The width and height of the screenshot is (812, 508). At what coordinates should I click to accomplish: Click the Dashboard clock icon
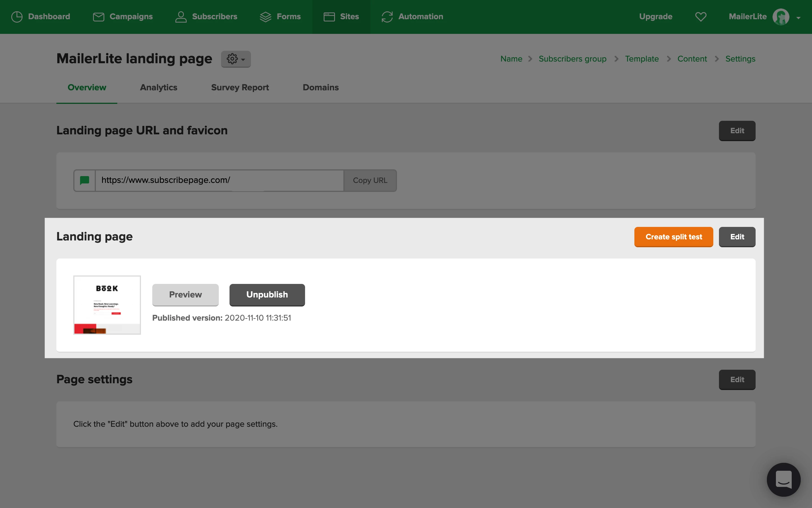pyautogui.click(x=17, y=16)
